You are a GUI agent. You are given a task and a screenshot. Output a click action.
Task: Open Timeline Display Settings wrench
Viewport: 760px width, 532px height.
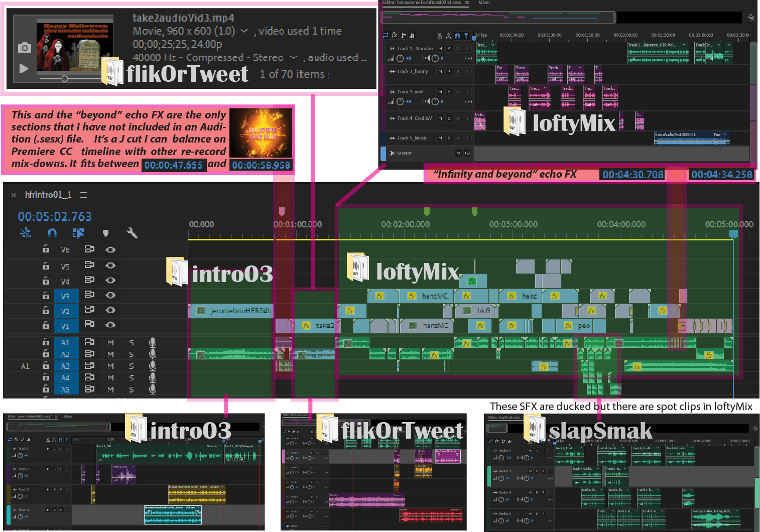click(x=132, y=233)
